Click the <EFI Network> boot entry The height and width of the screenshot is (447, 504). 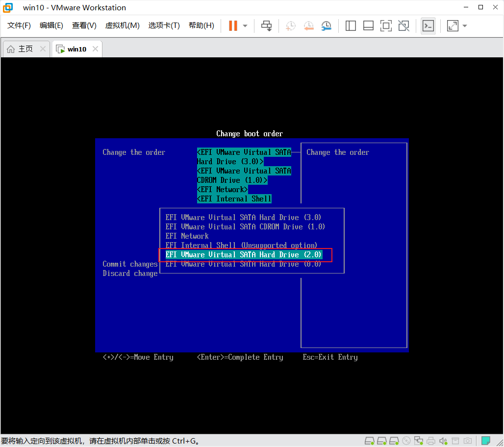tap(222, 189)
